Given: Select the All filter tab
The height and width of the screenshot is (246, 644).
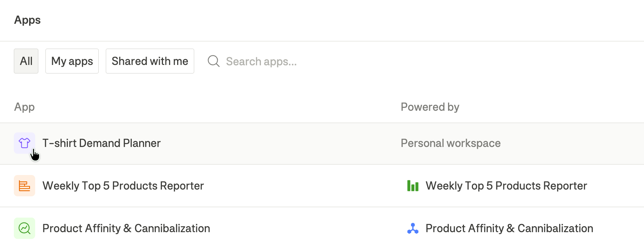Looking at the screenshot, I should pyautogui.click(x=26, y=61).
